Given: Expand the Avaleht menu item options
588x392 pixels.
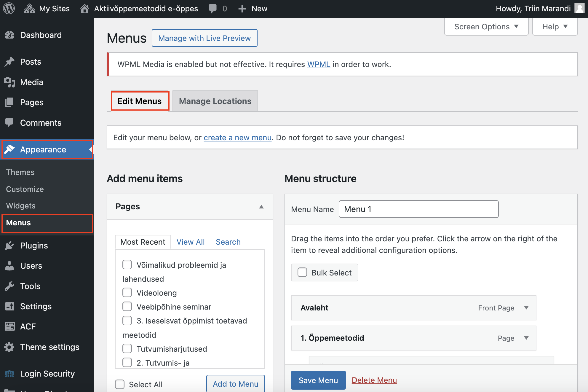Looking at the screenshot, I should pos(527,308).
